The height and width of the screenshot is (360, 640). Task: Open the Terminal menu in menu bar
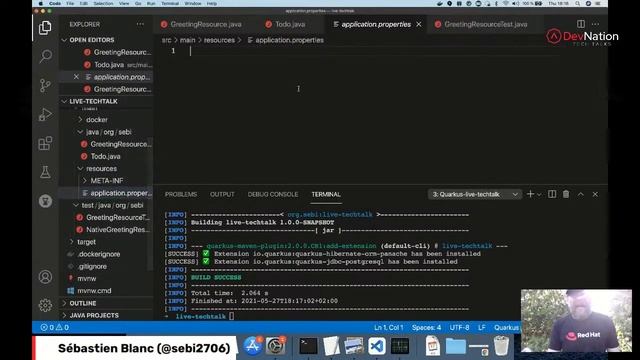[170, 4]
